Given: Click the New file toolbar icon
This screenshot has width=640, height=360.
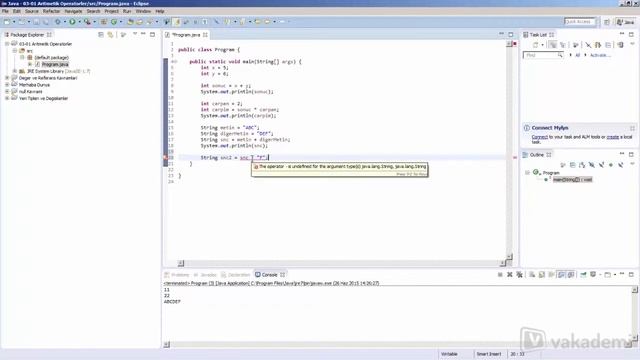Looking at the screenshot, I should pos(7,22).
